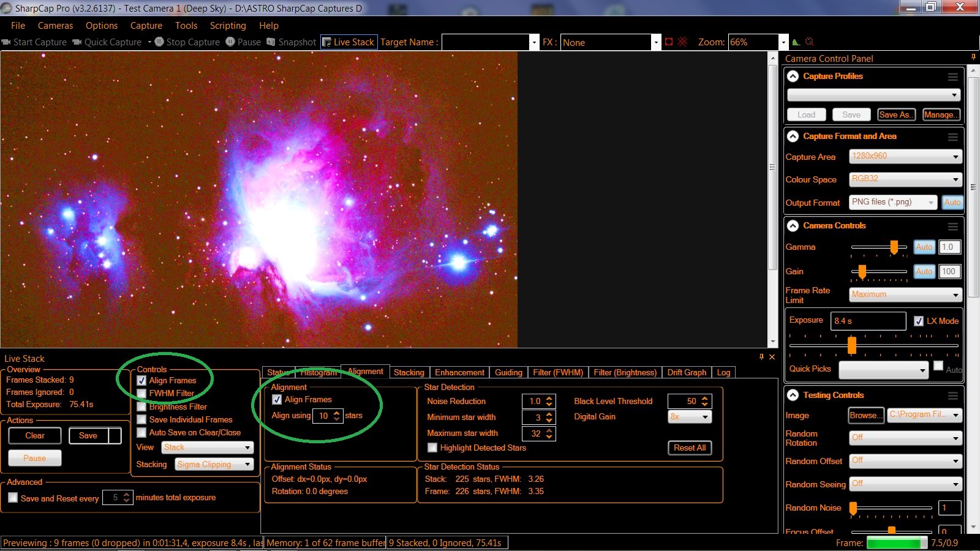
Task: Open the Cameras menu
Action: coord(55,26)
